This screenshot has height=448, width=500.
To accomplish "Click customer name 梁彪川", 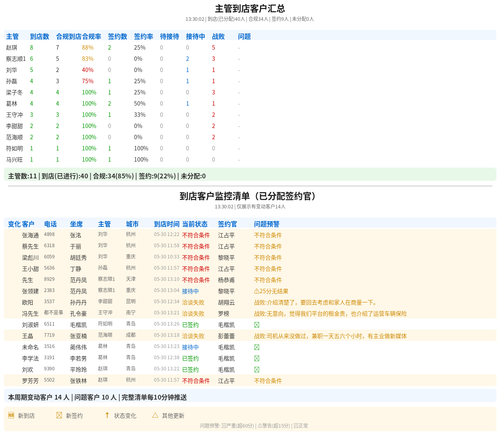I will pos(30,258).
